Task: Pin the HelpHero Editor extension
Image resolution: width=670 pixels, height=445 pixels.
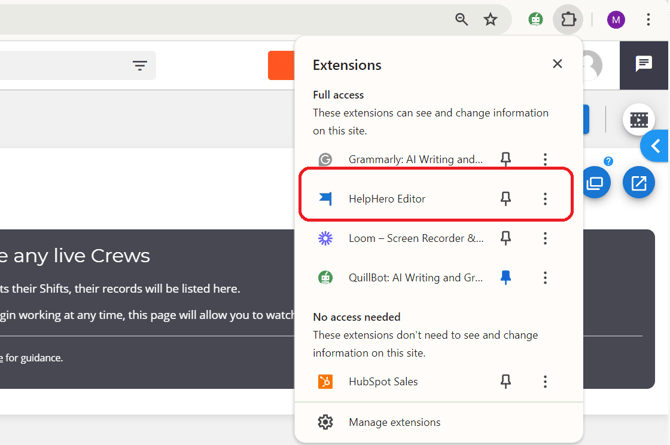Action: (506, 199)
